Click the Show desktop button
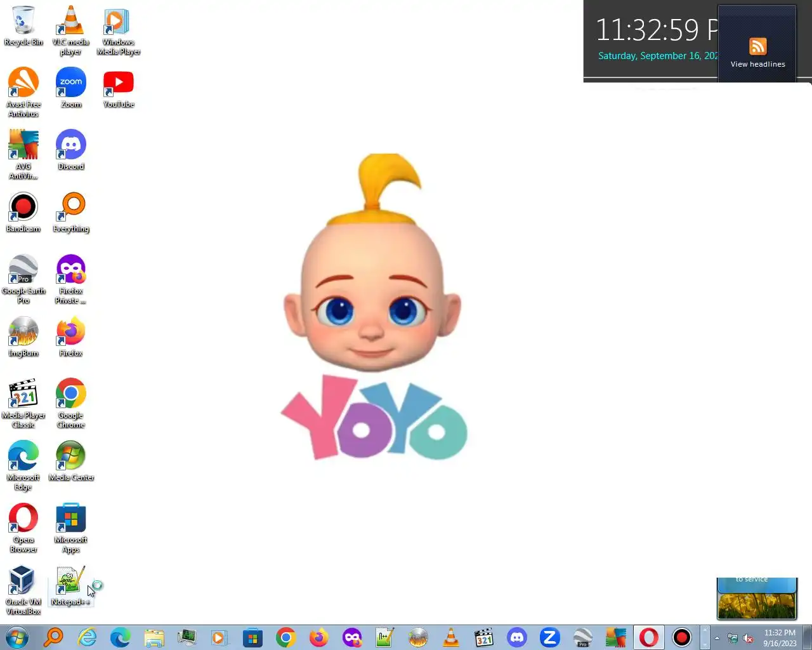The width and height of the screenshot is (812, 650). click(x=807, y=637)
